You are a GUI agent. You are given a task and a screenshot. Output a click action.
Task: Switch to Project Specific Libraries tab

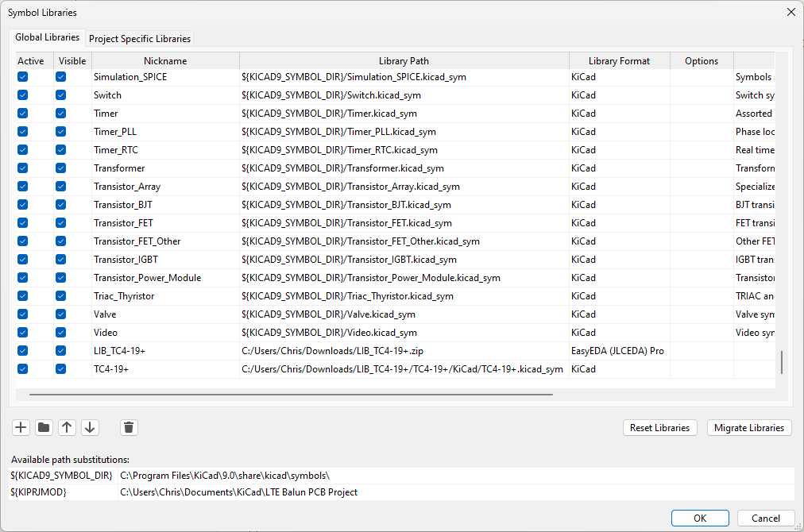(x=140, y=38)
